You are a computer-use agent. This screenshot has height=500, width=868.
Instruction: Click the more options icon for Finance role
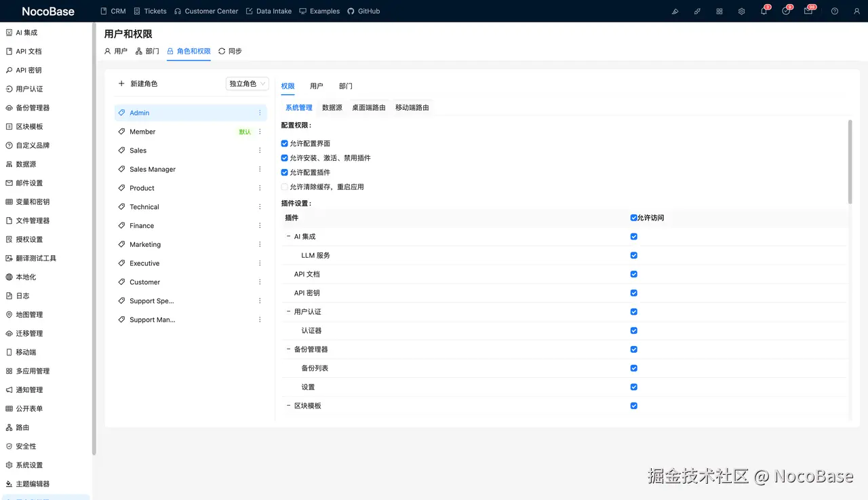(x=260, y=226)
